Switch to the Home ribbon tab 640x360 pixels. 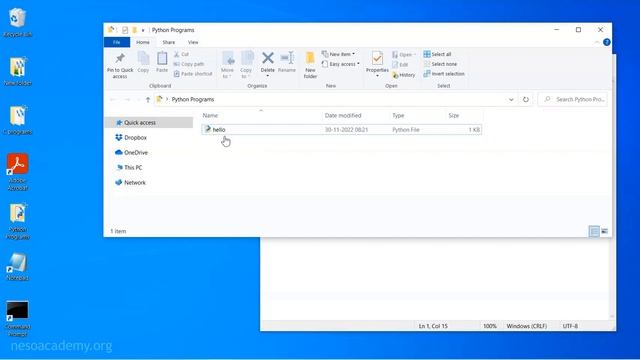pyautogui.click(x=143, y=42)
